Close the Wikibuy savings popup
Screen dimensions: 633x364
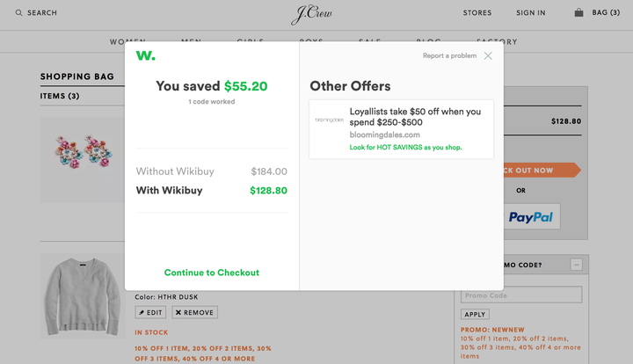488,55
